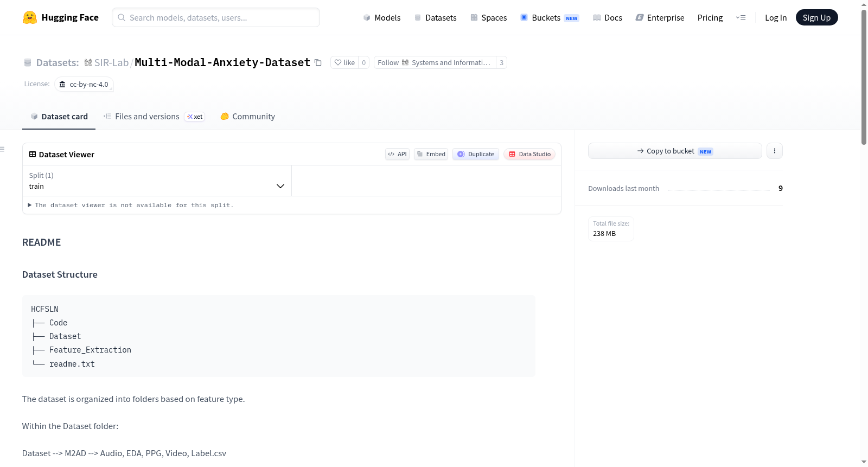Like the Multi-Modal-Anxiety-Dataset
This screenshot has width=868, height=467.
click(344, 62)
